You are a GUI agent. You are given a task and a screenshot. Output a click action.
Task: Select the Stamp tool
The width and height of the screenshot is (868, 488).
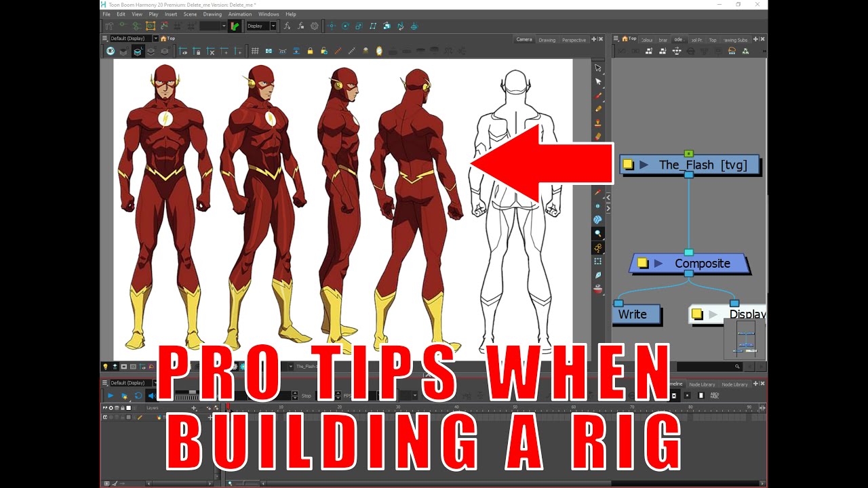pos(598,123)
